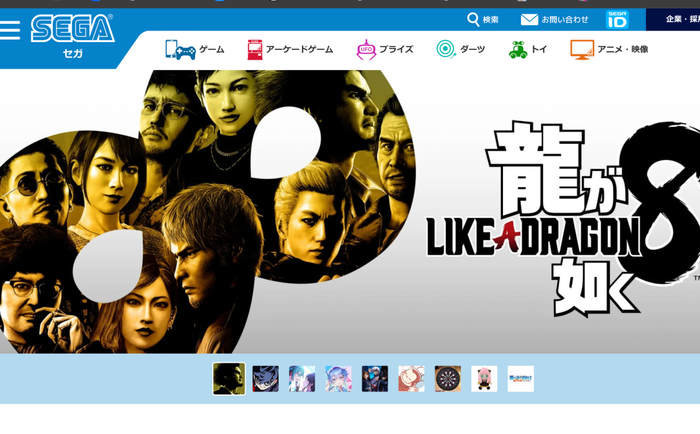This screenshot has width=700, height=434.
Task: Select the dartboard thumbnail
Action: [448, 379]
